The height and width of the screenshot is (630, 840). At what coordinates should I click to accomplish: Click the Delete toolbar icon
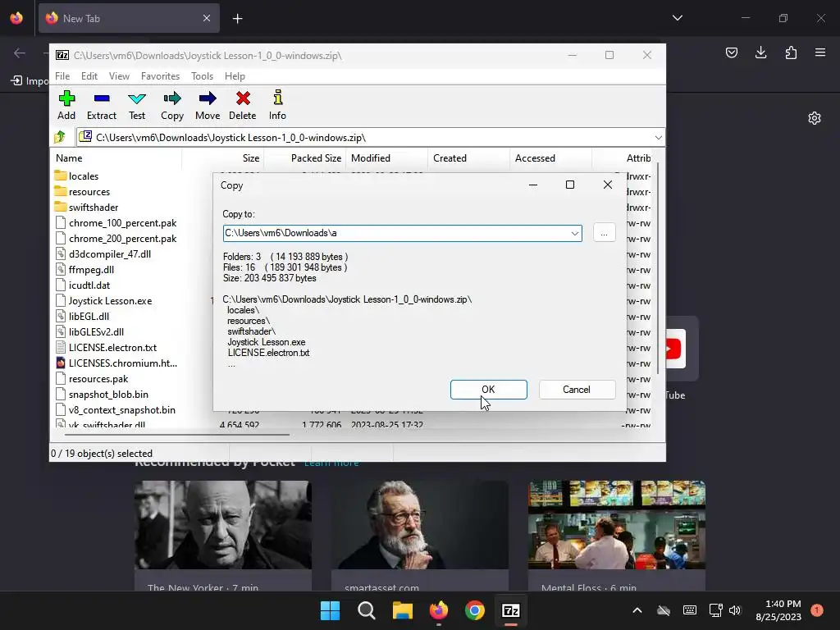tap(243, 105)
